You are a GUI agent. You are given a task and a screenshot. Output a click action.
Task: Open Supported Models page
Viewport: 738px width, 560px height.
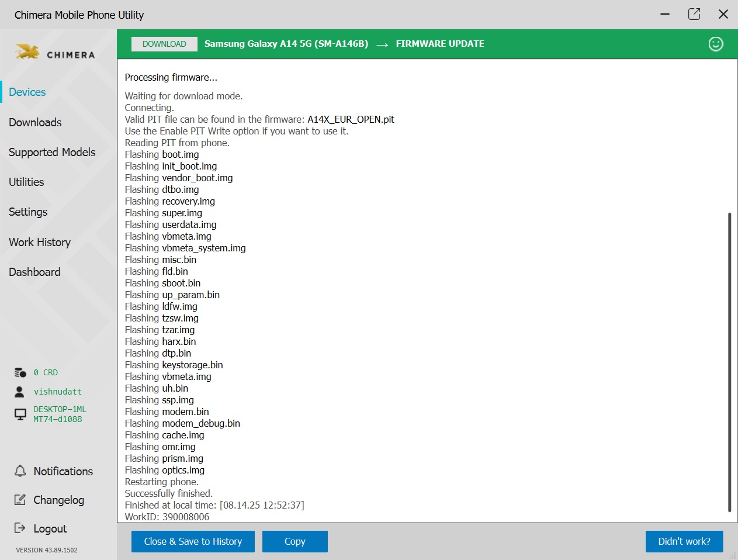coord(52,152)
